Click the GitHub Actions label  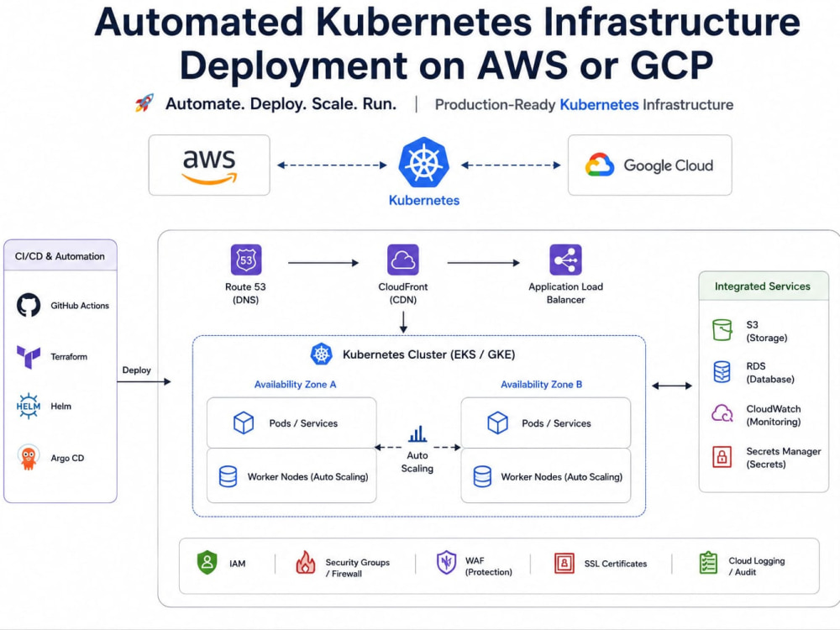(80, 306)
